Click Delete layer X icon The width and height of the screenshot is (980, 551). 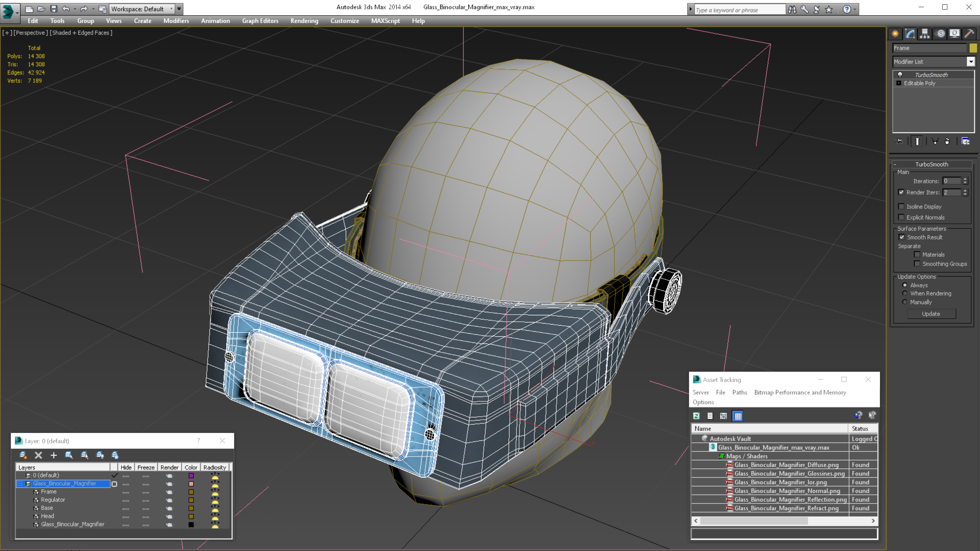click(38, 455)
